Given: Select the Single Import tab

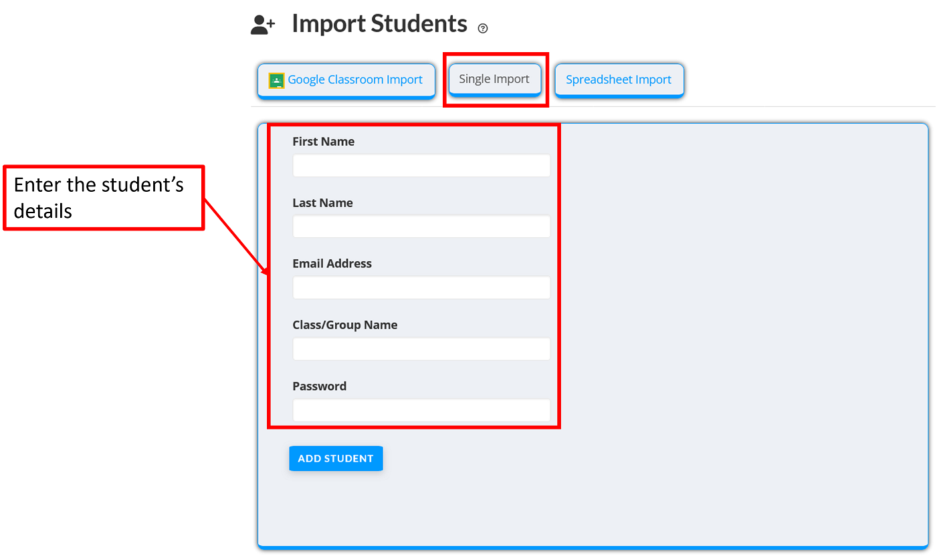Looking at the screenshot, I should click(x=494, y=80).
